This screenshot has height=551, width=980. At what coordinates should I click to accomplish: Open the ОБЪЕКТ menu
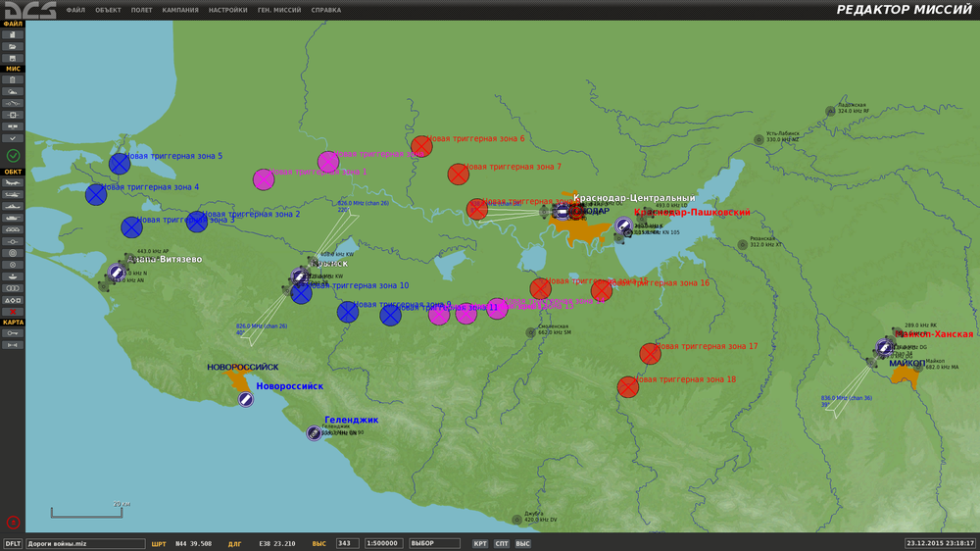point(108,10)
